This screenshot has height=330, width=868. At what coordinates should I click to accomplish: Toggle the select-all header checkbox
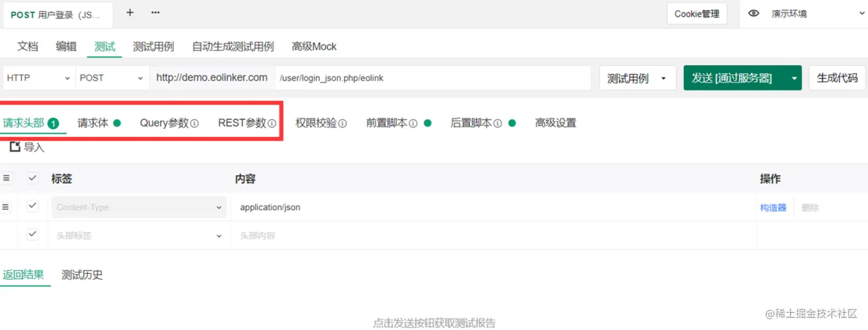pos(33,178)
